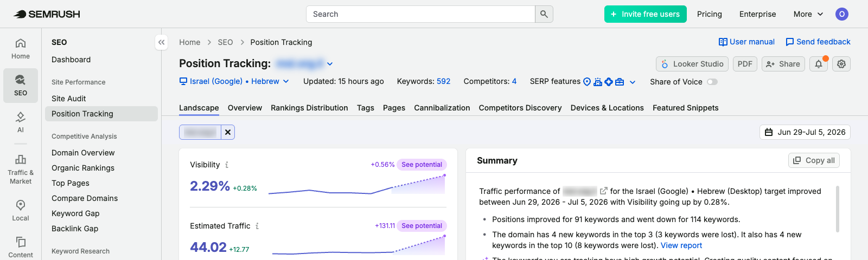Open User manual link
Screen dimensions: 868x260
[x=746, y=42]
